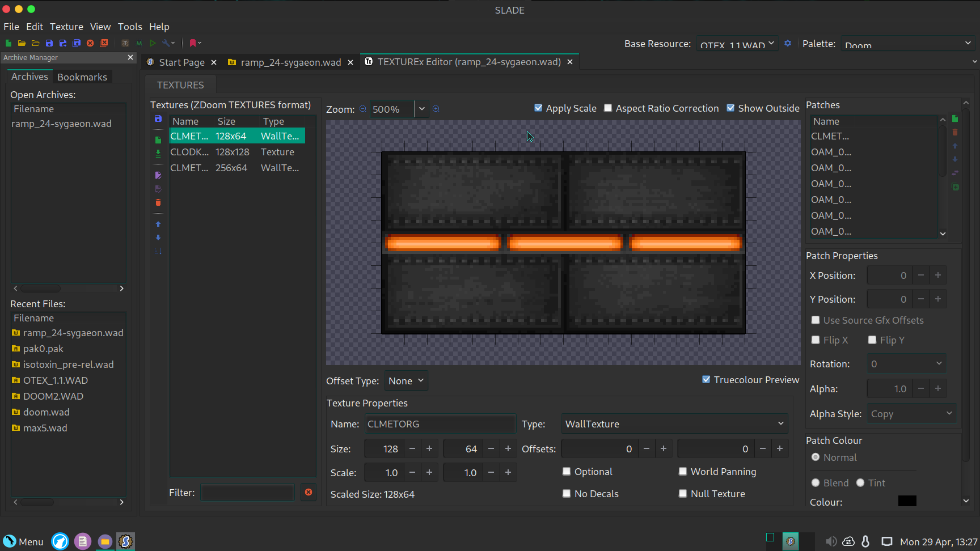Increase texture width with plus stepper

tap(429, 448)
